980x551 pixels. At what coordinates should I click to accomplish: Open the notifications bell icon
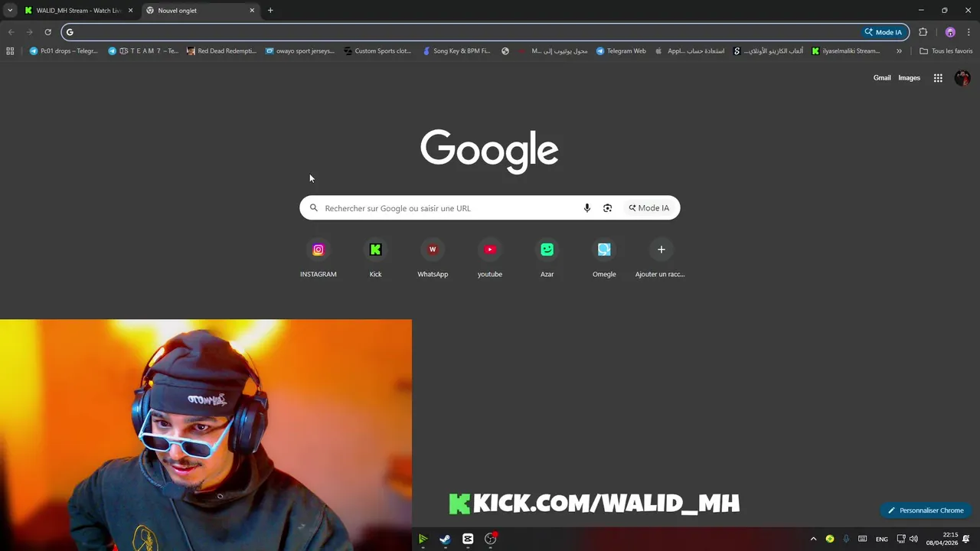tap(967, 539)
